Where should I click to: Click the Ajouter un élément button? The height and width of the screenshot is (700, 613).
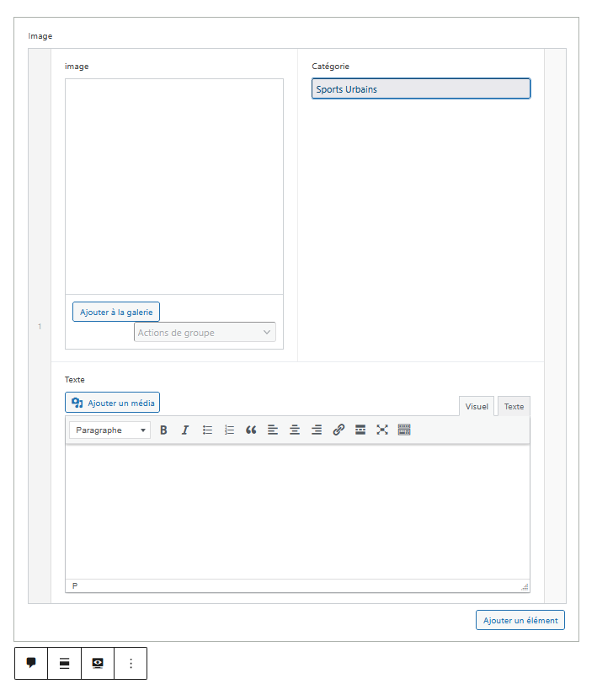click(520, 621)
